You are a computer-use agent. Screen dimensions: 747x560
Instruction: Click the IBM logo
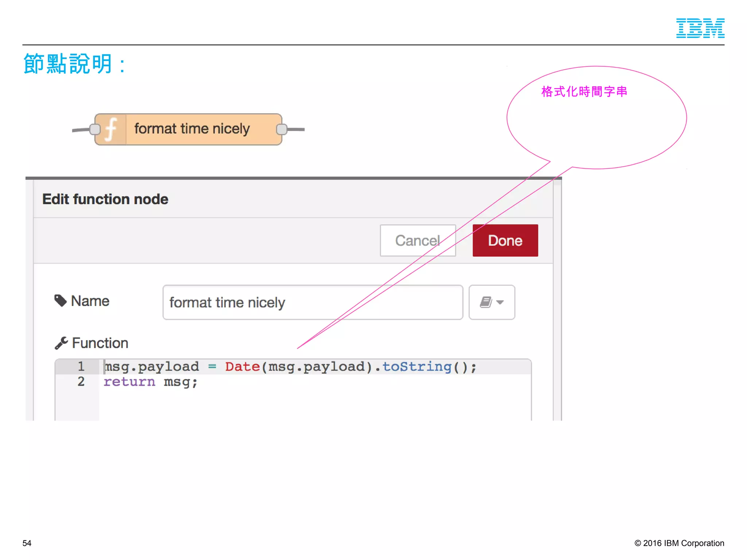click(700, 28)
